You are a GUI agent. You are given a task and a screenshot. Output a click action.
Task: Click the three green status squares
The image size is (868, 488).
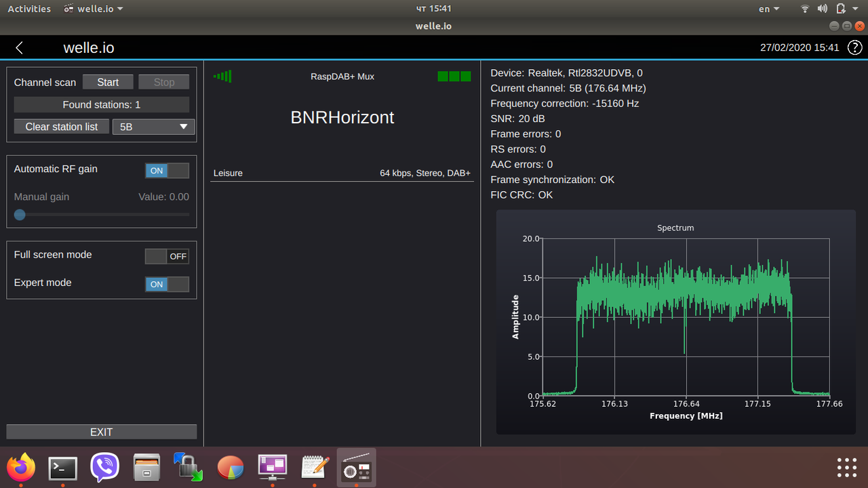coord(454,77)
